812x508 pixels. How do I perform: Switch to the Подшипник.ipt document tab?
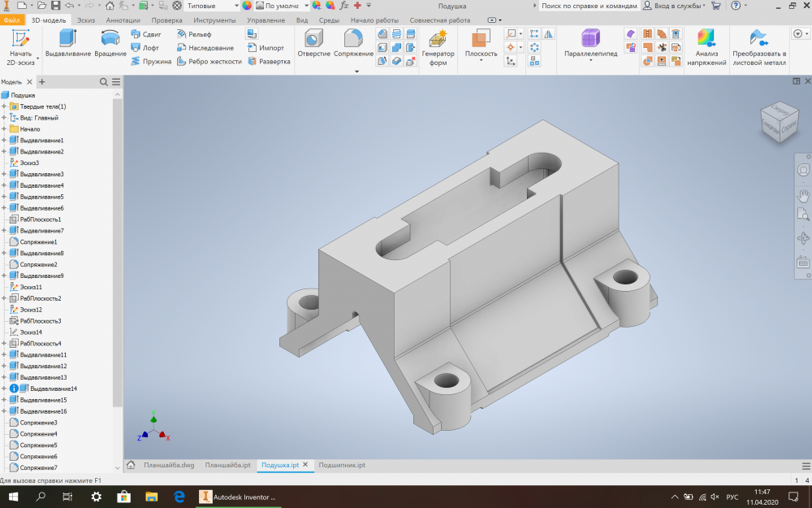(341, 465)
